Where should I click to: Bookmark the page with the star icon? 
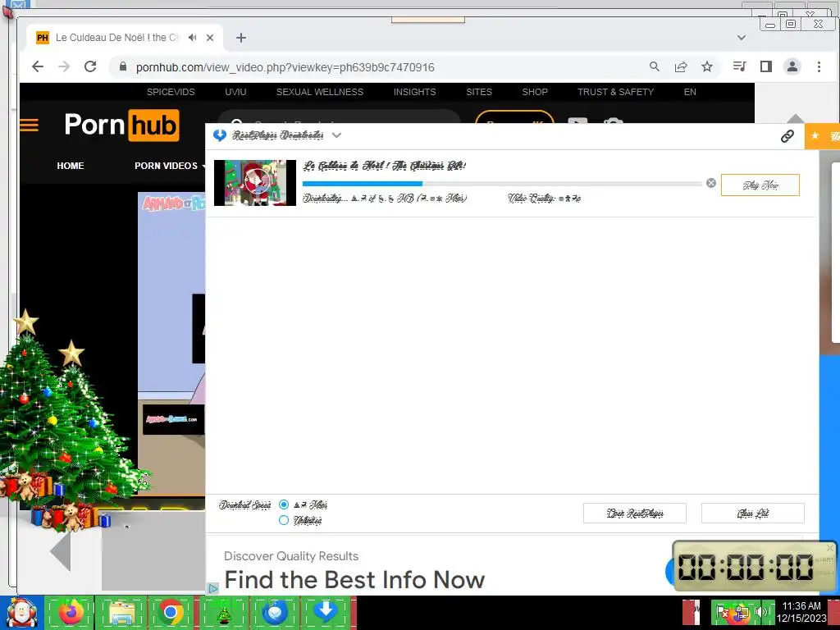tap(707, 66)
